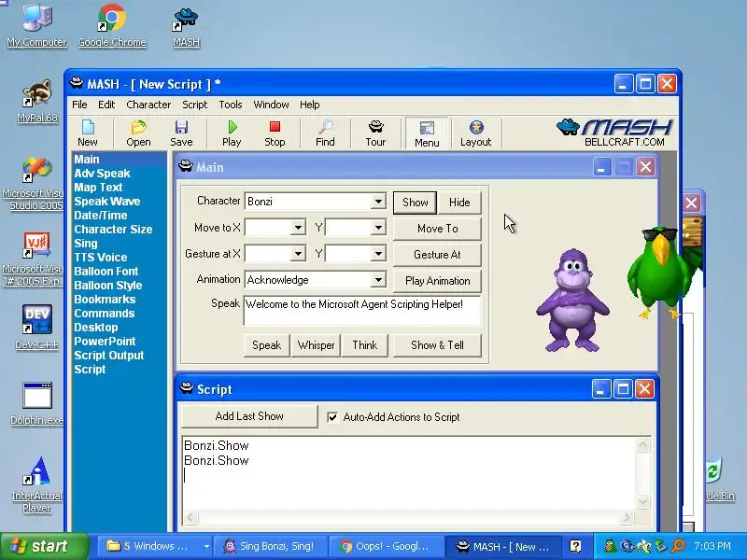Open the Dolphin.exe desktop icon
Image resolution: width=747 pixels, height=560 pixels.
tap(36, 404)
